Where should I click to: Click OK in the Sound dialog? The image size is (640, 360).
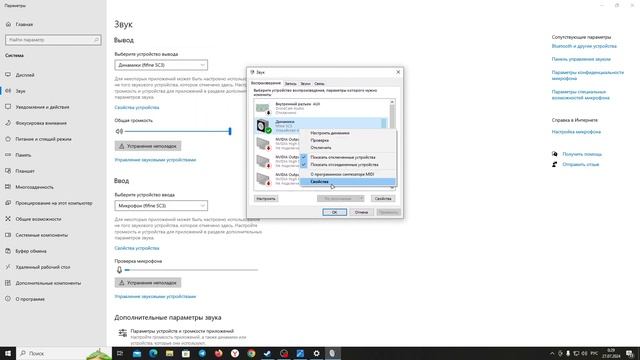tap(334, 212)
